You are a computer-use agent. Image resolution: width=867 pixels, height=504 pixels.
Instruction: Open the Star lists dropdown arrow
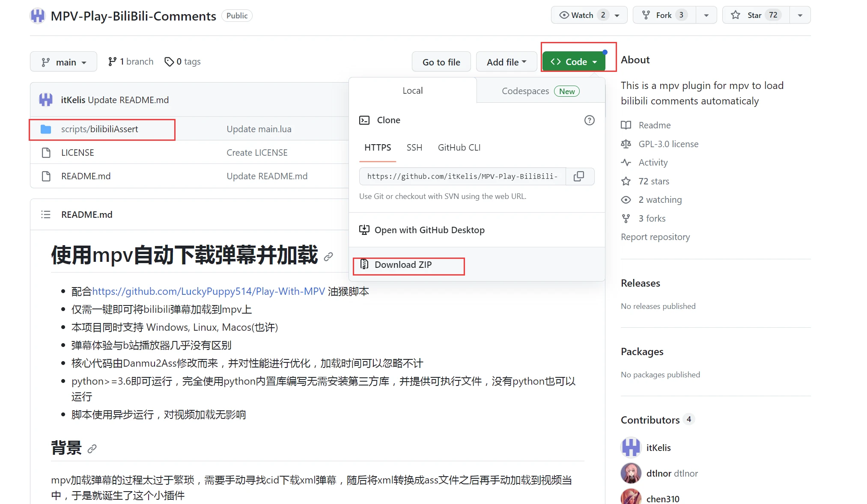(800, 15)
